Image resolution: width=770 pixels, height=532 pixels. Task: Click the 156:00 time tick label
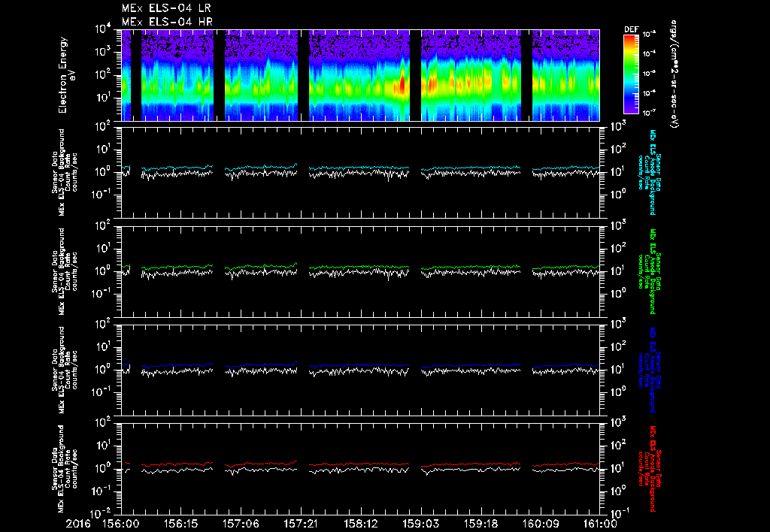point(121,524)
